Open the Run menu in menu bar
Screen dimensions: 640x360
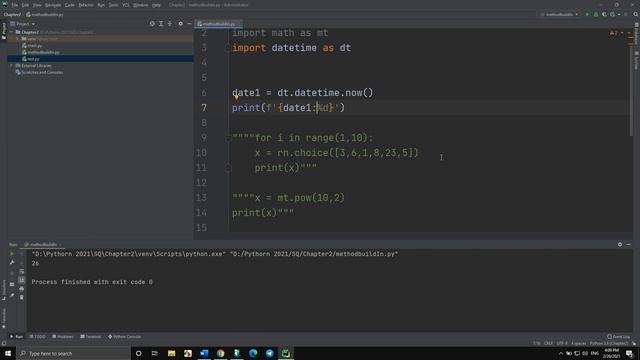click(x=101, y=5)
